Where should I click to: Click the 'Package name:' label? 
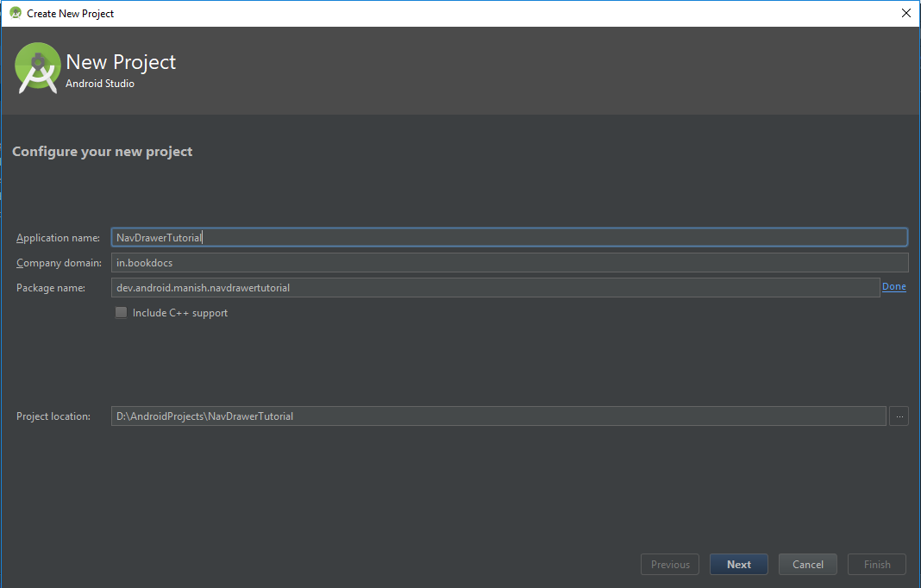click(51, 288)
